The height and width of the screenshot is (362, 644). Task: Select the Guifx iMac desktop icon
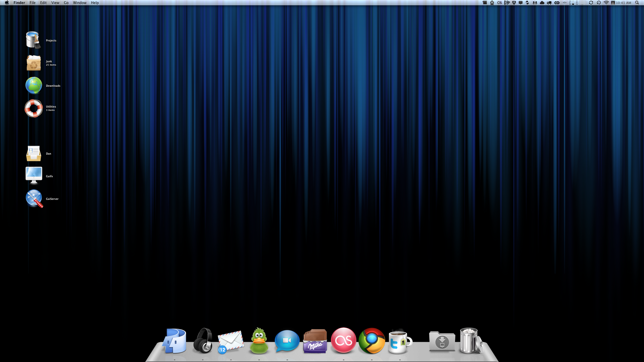coord(34,175)
